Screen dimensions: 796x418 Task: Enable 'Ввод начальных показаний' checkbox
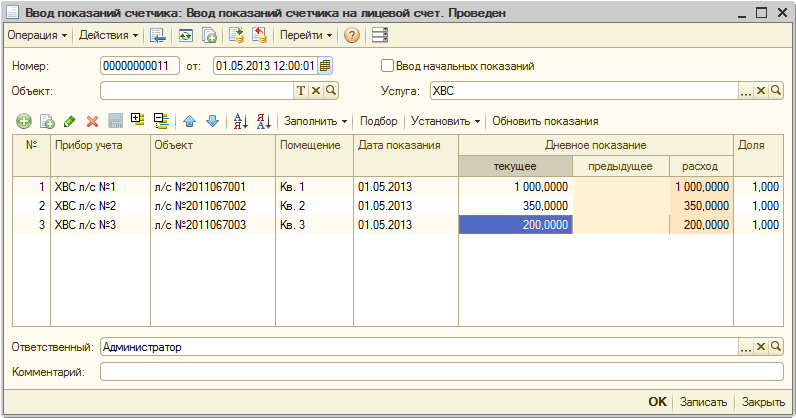pos(388,66)
